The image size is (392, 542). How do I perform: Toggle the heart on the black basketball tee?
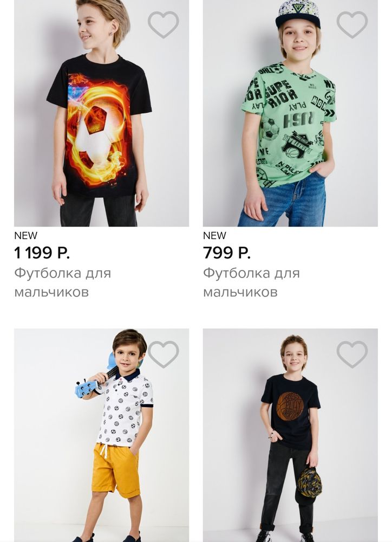click(352, 354)
